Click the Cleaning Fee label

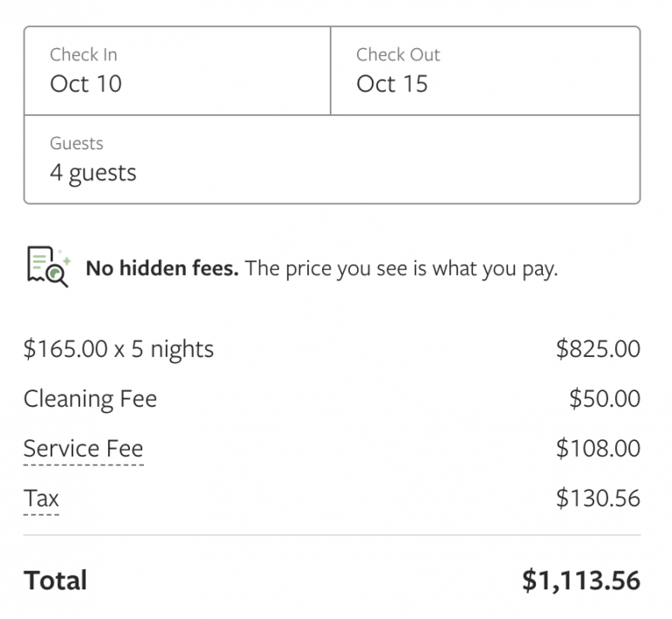[90, 399]
